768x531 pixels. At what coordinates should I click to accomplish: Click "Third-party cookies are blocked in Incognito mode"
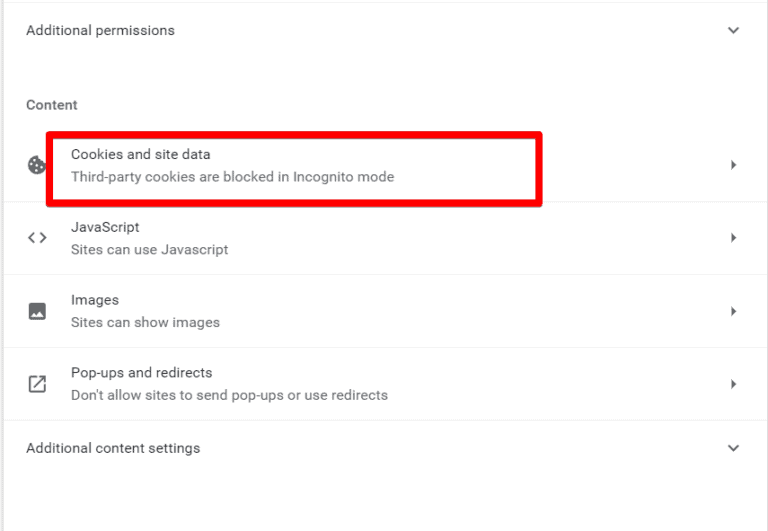(x=232, y=177)
